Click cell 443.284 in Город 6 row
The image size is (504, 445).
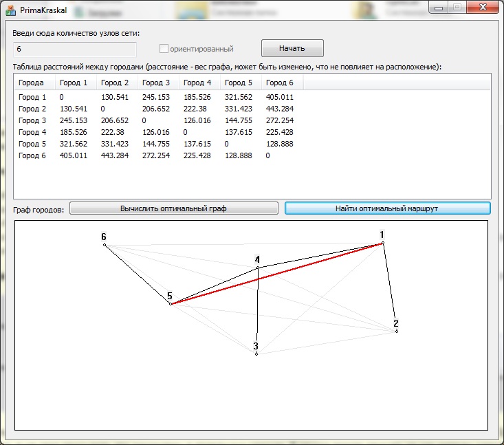click(x=115, y=155)
